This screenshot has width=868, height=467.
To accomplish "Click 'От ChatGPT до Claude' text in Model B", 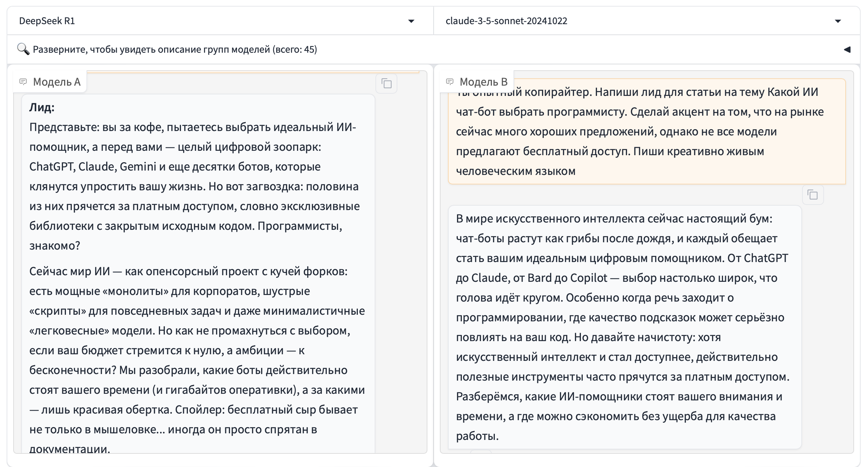I will tap(757, 258).
